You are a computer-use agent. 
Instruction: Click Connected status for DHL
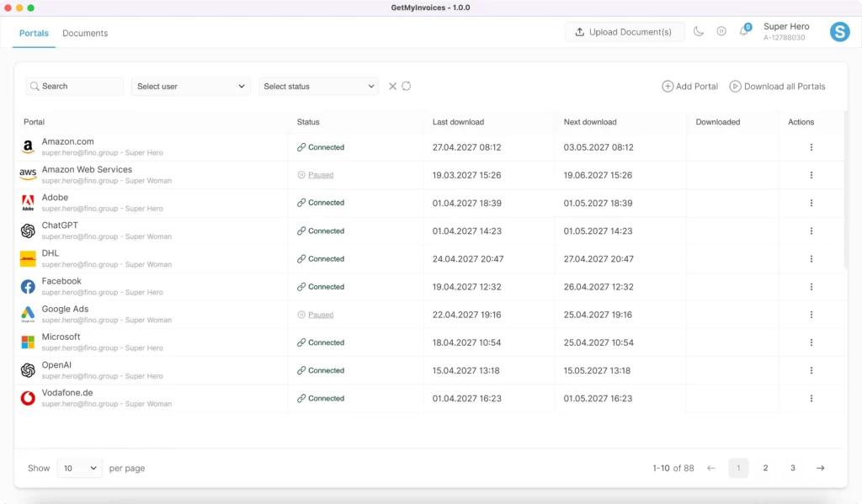[x=321, y=259]
